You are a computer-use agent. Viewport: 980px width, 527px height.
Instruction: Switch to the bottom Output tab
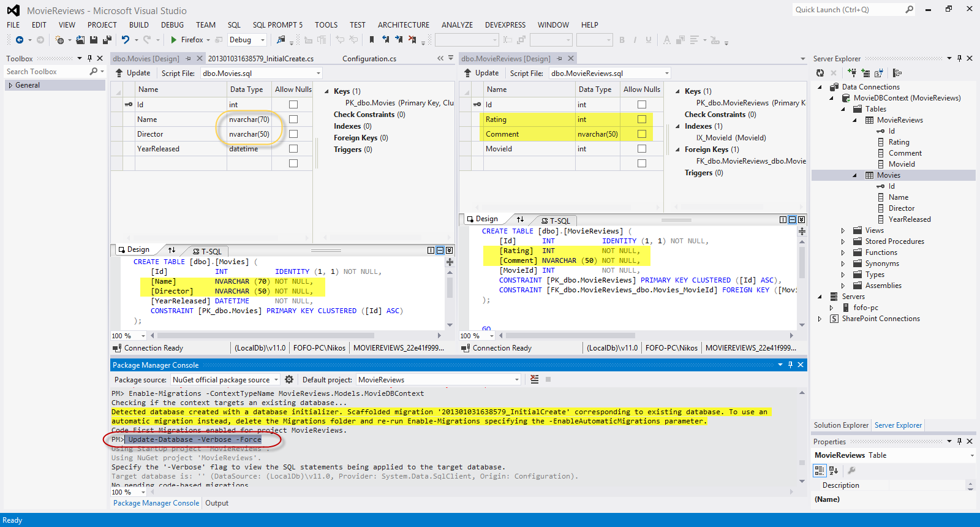pyautogui.click(x=217, y=503)
